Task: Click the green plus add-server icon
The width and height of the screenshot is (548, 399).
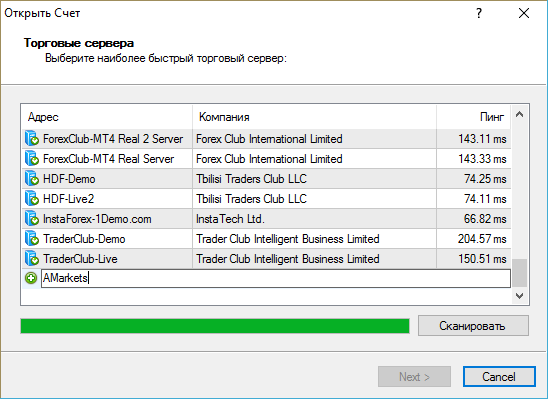Action: 31,278
